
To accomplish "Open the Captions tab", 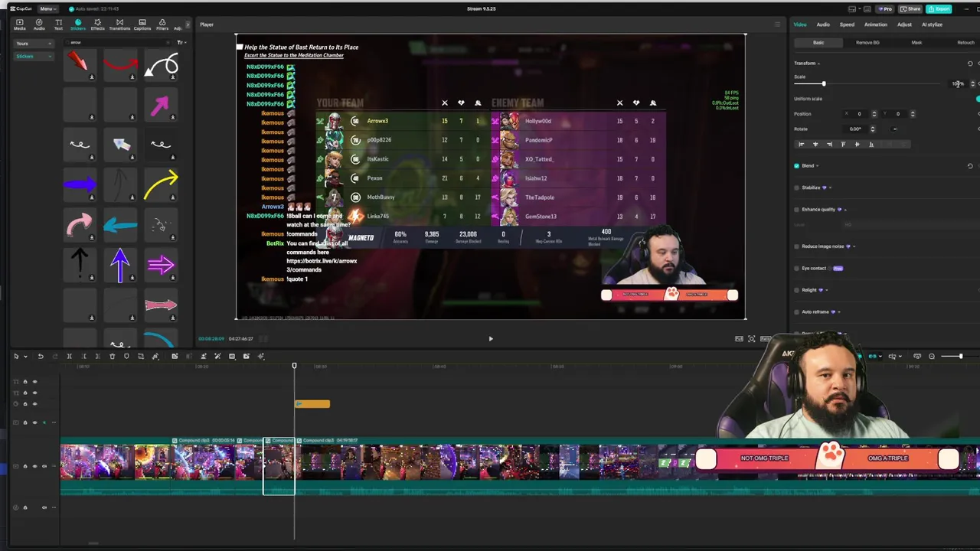I will 142,24.
